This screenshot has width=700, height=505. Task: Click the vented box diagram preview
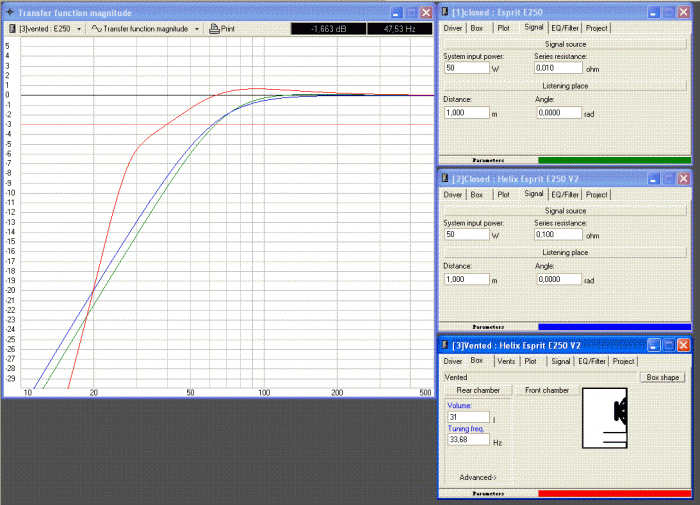pos(612,418)
